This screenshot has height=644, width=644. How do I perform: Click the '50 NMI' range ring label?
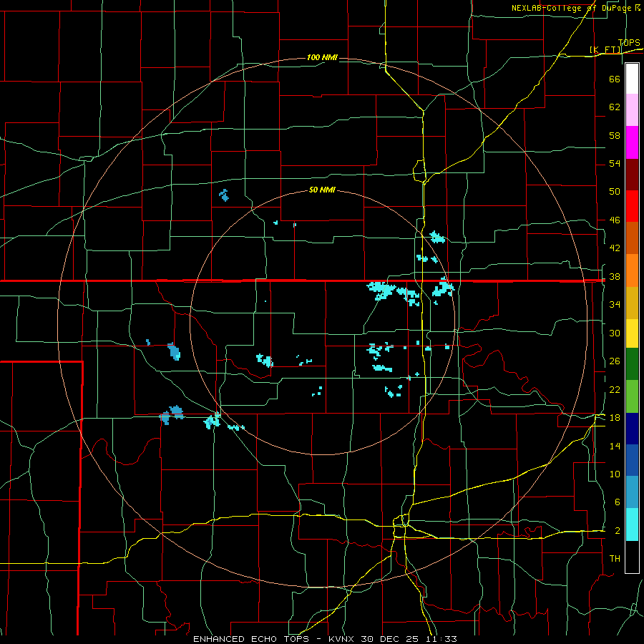pyautogui.click(x=322, y=190)
